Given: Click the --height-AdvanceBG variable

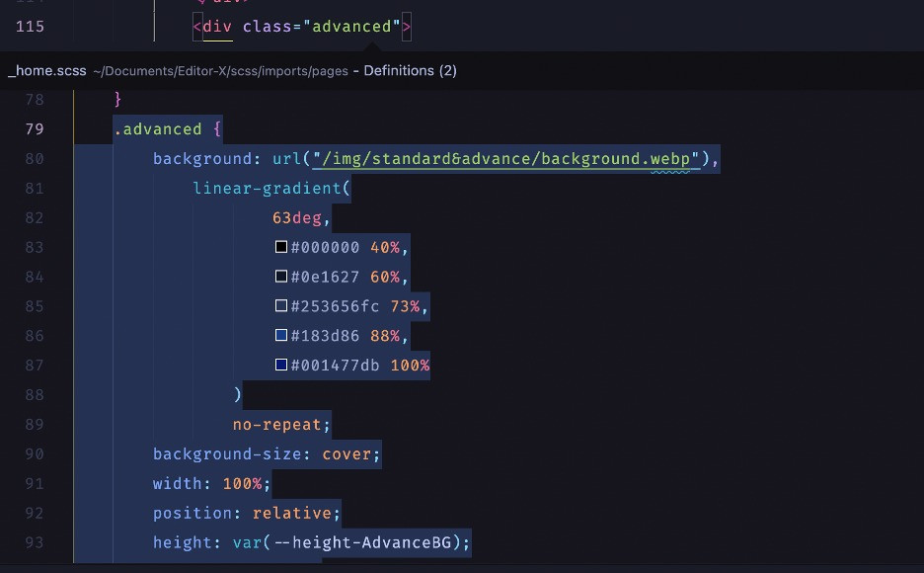Looking at the screenshot, I should pyautogui.click(x=362, y=542).
